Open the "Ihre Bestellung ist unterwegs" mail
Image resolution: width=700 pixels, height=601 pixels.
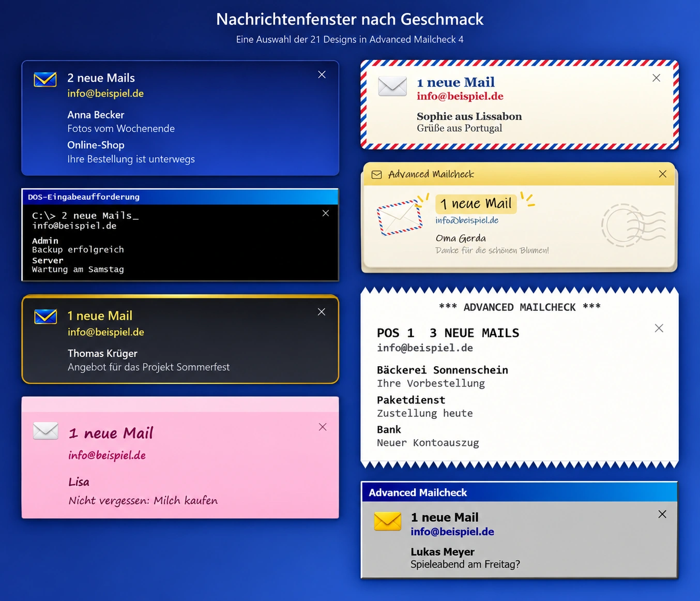[x=131, y=159]
